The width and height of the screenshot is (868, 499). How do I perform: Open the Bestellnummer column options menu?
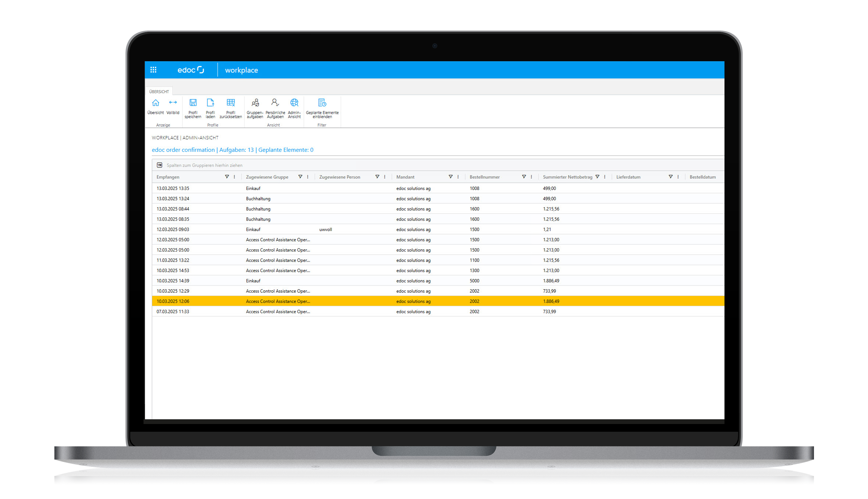pyautogui.click(x=531, y=177)
